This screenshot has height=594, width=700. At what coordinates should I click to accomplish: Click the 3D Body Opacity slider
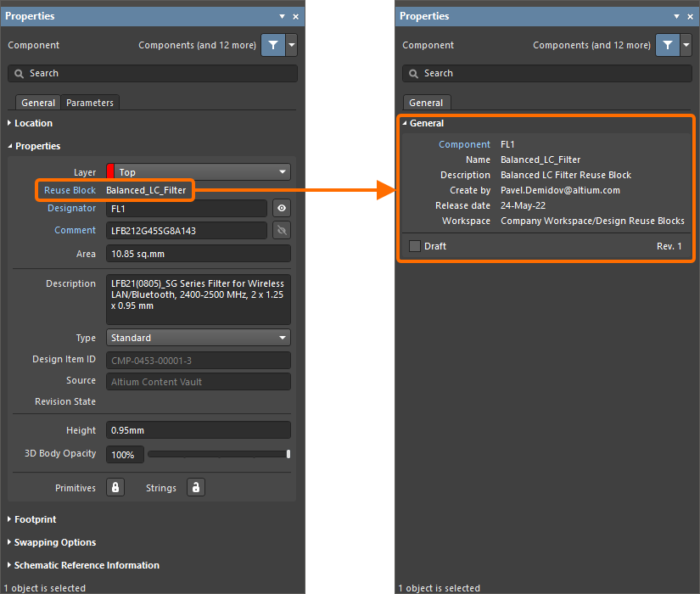218,454
